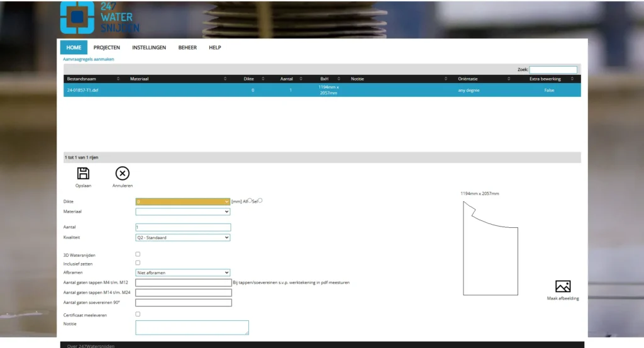This screenshot has width=644, height=348.
Task: Click the Zoek search input field
Action: click(553, 70)
